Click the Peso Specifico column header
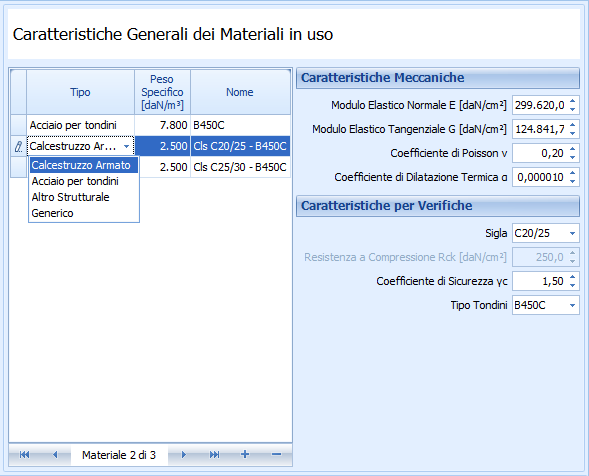This screenshot has width=589, height=476. 162,92
